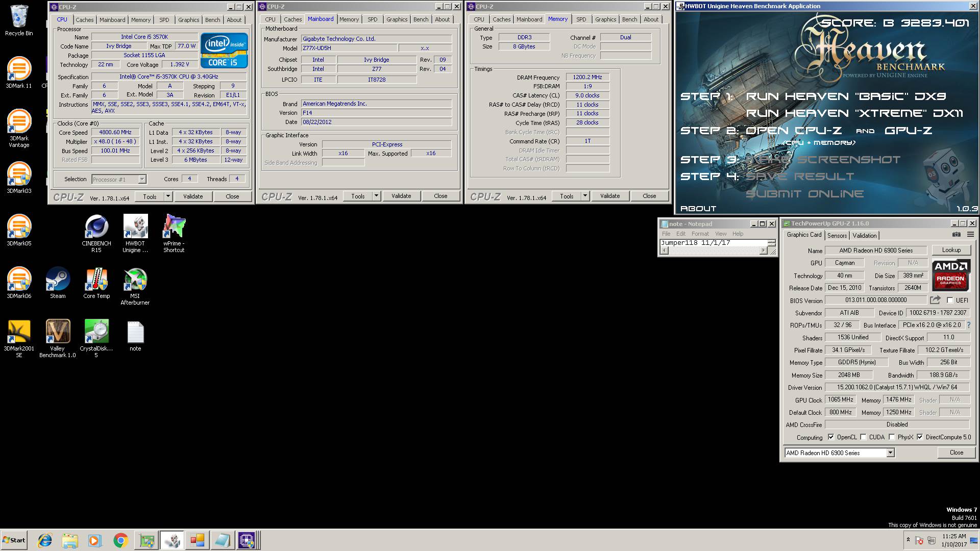Viewport: 980px width, 551px height.
Task: Click the Start button
Action: (14, 540)
